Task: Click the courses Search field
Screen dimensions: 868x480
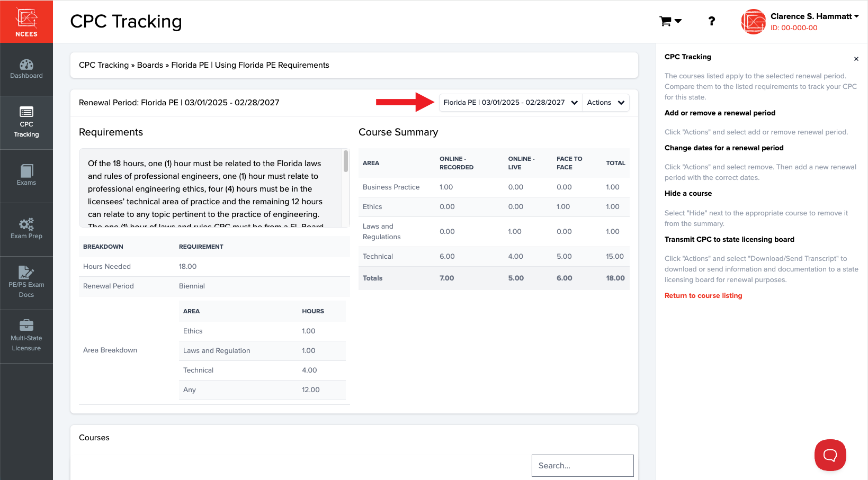Action: pos(583,466)
